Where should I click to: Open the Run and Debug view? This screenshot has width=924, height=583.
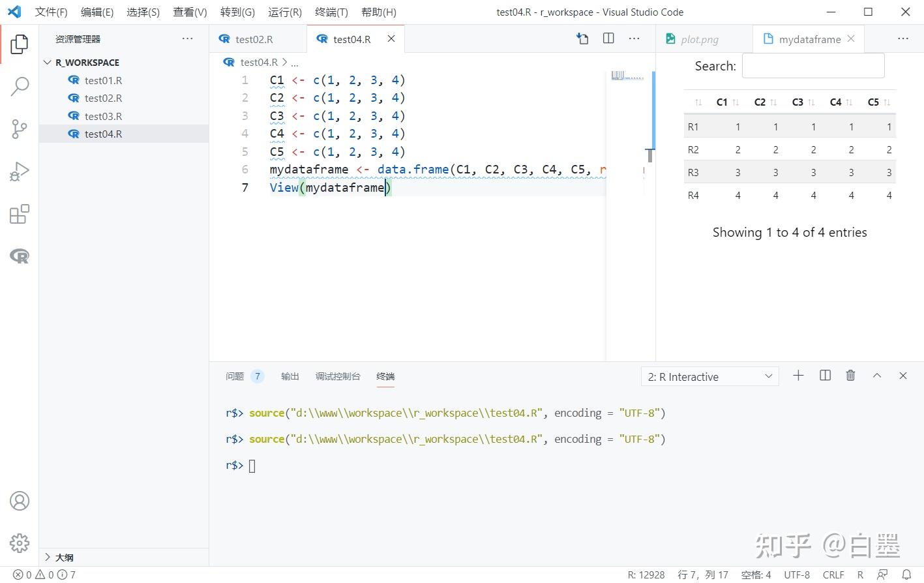19,171
